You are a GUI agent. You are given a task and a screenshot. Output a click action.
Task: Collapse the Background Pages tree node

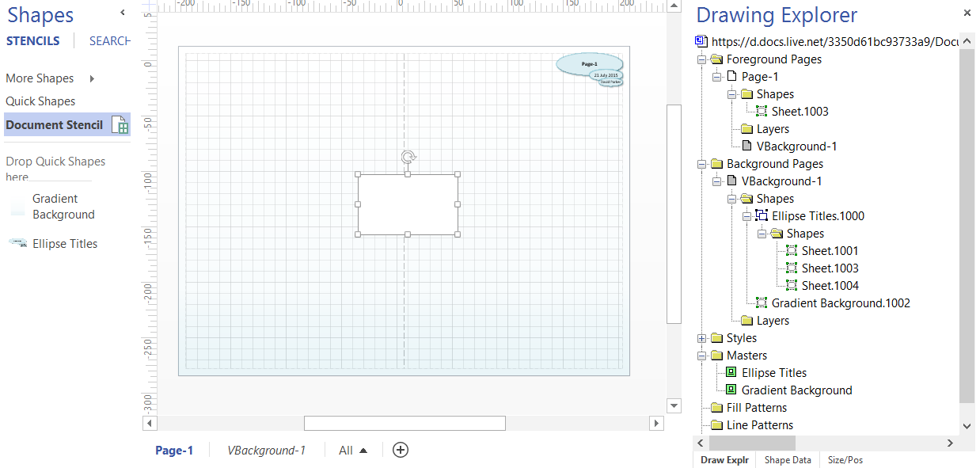click(701, 164)
